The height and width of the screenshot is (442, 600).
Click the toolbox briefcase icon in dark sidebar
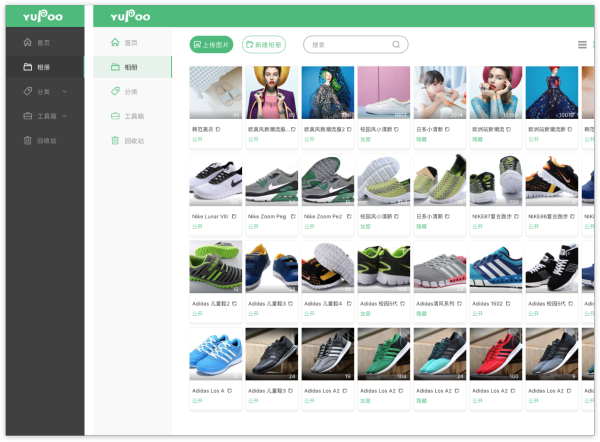coord(27,116)
